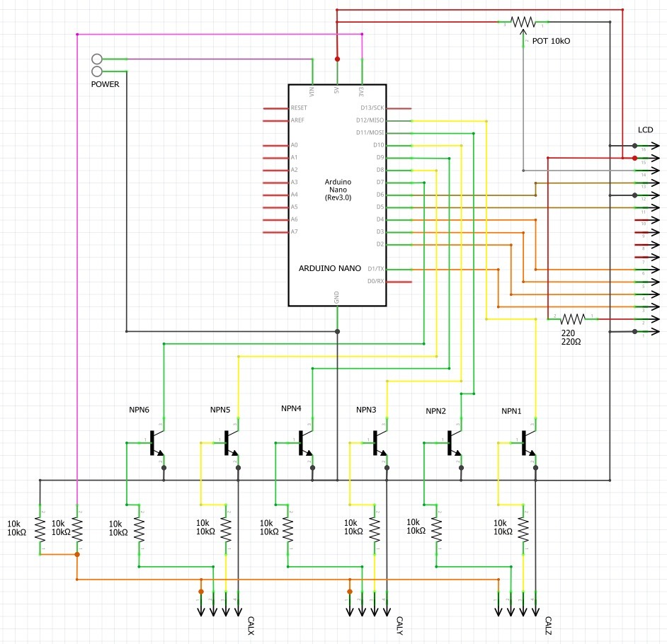Click the AREF pin label
667x644 pixels.
pyautogui.click(x=297, y=120)
